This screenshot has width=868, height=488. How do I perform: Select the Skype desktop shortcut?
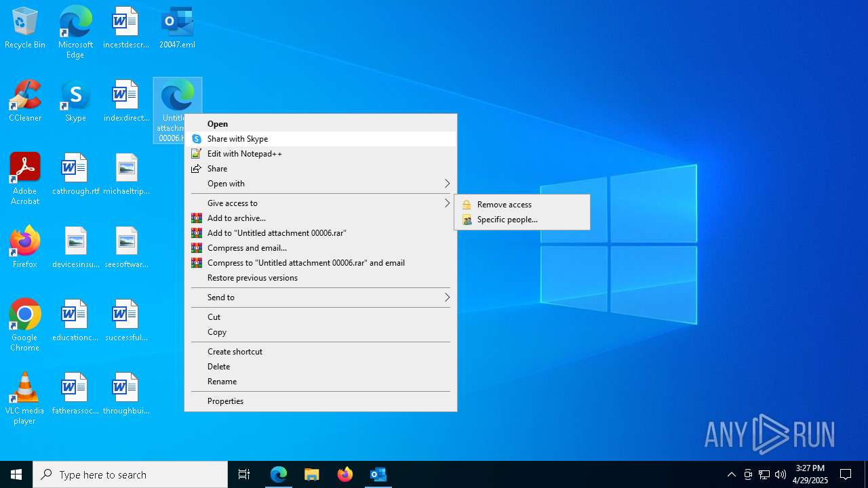point(75,102)
